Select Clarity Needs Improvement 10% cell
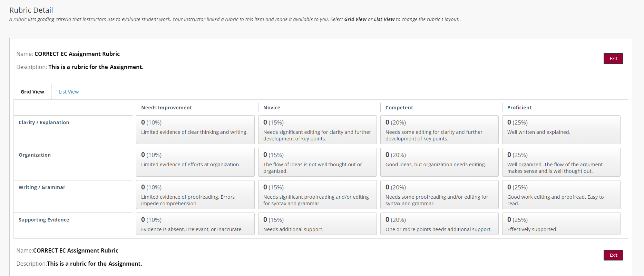Image resolution: width=644 pixels, height=276 pixels. tap(195, 130)
